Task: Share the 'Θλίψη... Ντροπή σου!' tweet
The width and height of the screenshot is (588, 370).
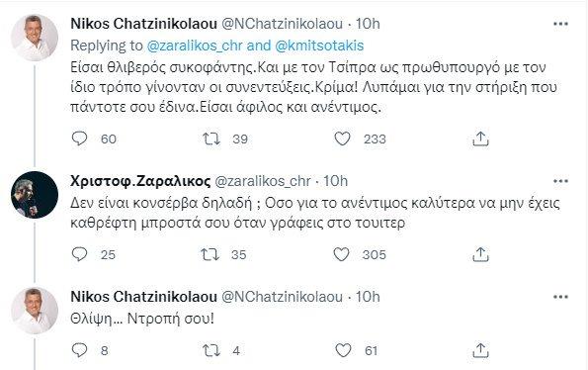Action: pos(480,350)
